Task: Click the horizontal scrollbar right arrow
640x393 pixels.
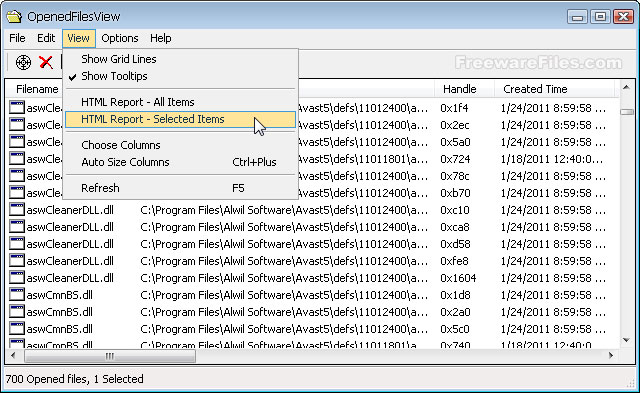Action: point(611,355)
